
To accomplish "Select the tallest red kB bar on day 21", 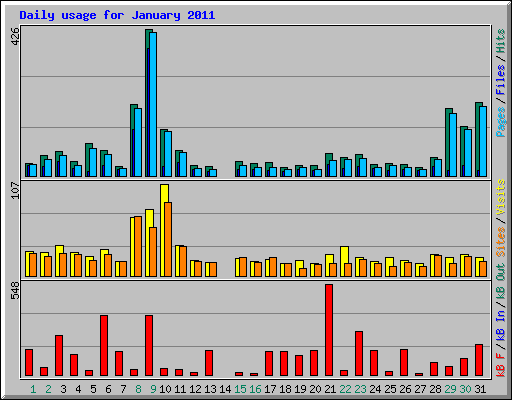I will coord(329,330).
